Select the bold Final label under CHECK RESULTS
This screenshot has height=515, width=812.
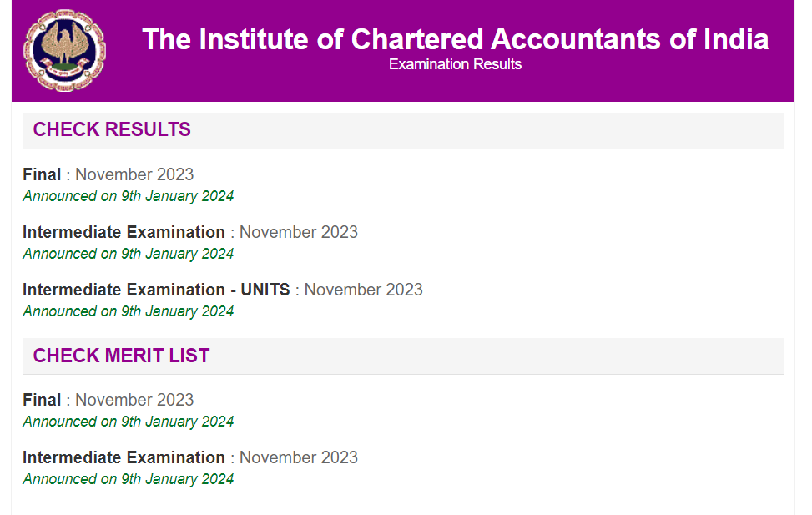click(42, 174)
